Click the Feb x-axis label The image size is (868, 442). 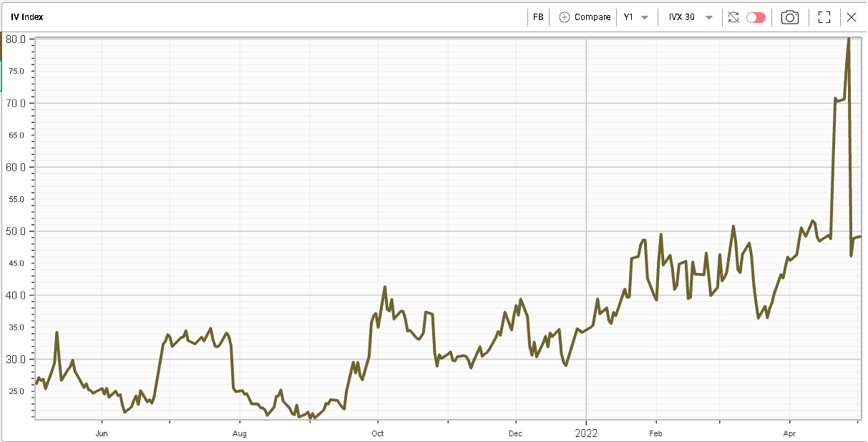(x=655, y=433)
